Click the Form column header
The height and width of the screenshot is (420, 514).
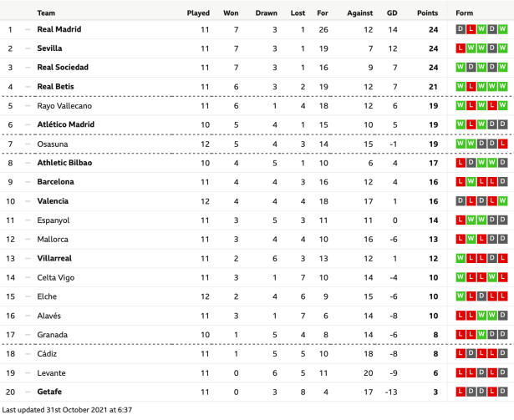click(x=465, y=13)
